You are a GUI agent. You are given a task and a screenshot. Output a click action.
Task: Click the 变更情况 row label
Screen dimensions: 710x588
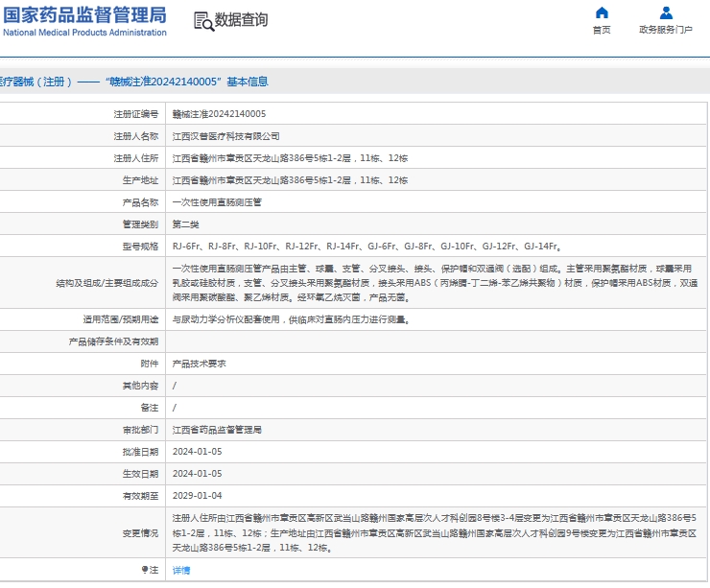click(x=140, y=533)
